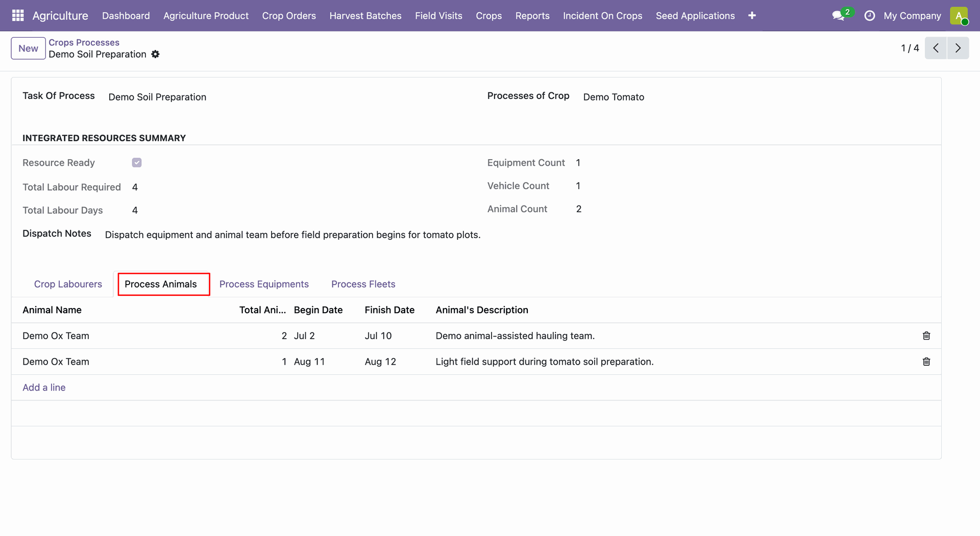Select the Aug 11 begin date cell
This screenshot has height=536, width=980.
point(309,362)
